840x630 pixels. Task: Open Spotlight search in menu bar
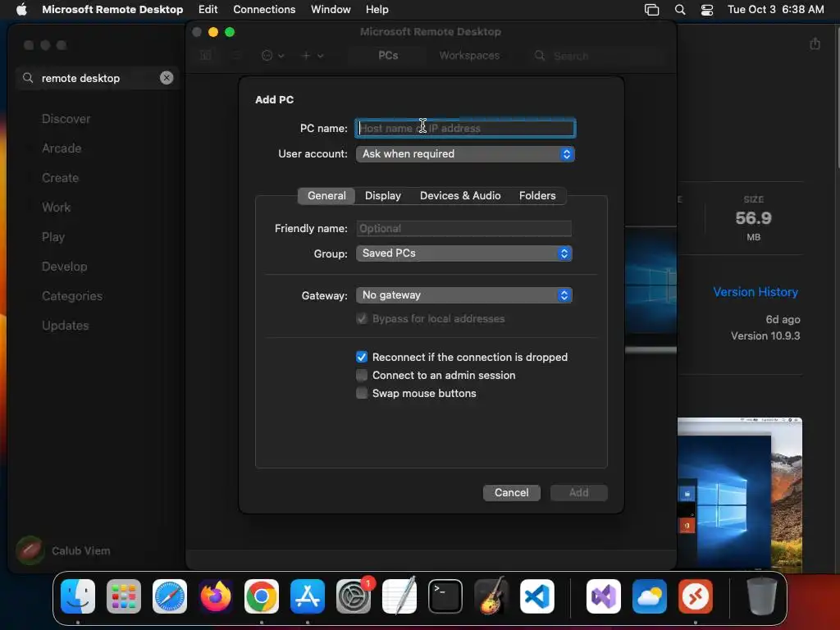pyautogui.click(x=680, y=10)
